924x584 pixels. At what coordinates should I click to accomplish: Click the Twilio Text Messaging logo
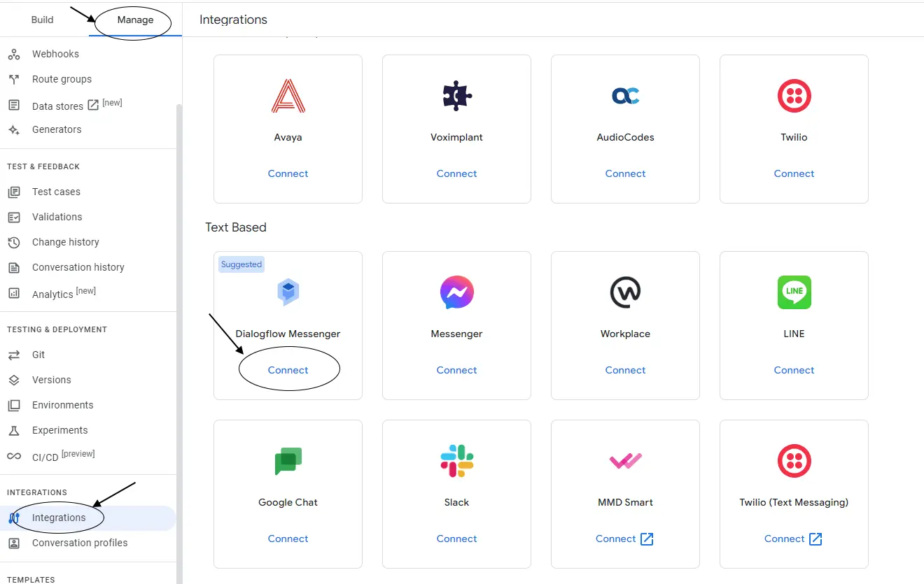(x=794, y=461)
